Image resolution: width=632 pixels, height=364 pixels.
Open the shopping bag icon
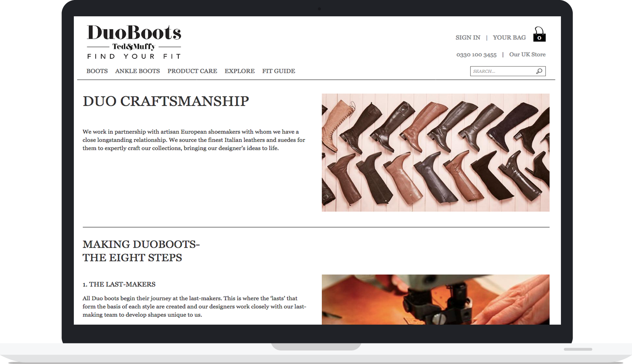(x=539, y=34)
